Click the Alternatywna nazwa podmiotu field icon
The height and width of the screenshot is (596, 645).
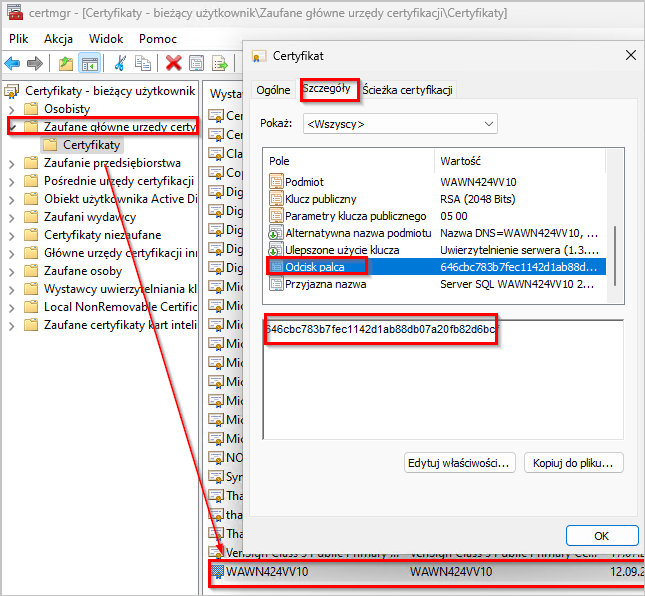pos(276,233)
